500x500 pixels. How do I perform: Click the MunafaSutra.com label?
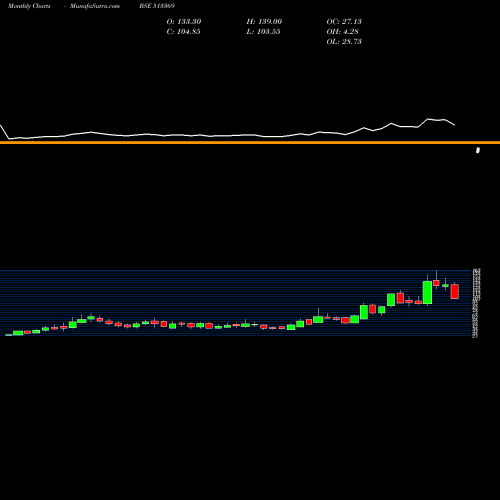point(95,6)
